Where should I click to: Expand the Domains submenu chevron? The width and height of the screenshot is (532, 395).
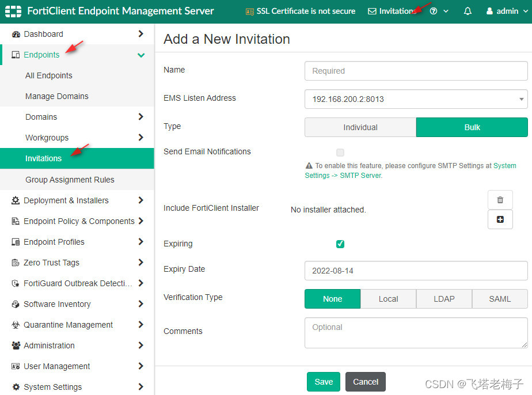141,117
